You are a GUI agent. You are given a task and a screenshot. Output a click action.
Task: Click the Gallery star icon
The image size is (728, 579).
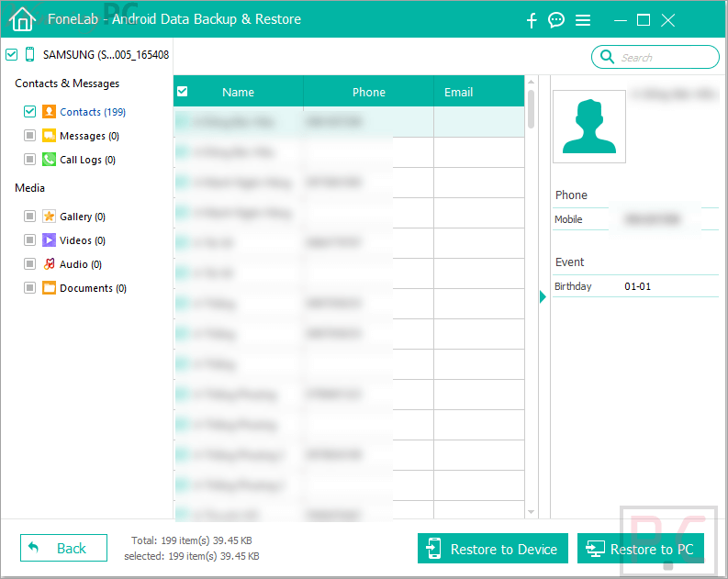pos(49,217)
